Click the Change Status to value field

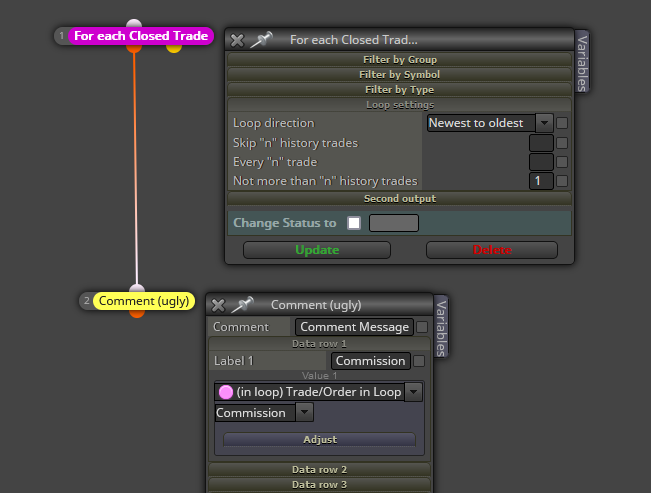(394, 223)
